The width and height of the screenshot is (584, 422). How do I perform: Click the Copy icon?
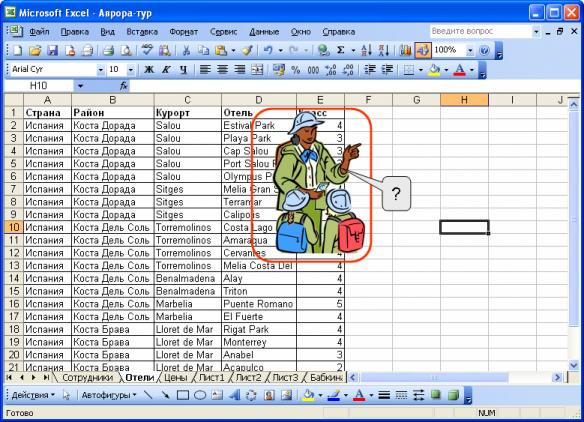(x=203, y=50)
